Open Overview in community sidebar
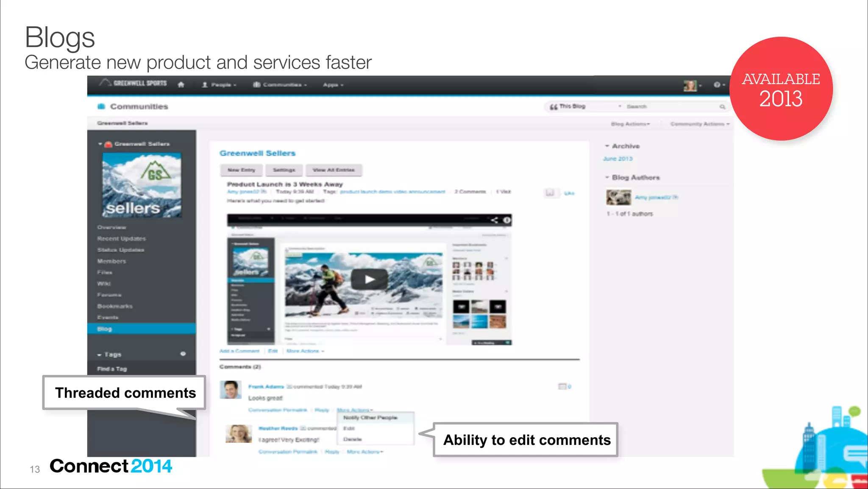This screenshot has height=489, width=868. [x=111, y=227]
